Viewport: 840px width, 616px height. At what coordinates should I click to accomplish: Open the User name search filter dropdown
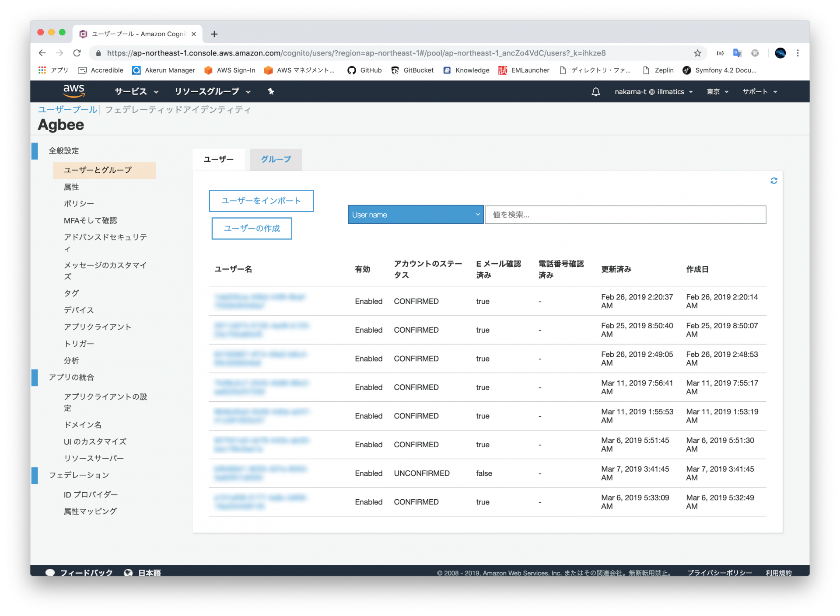coord(416,215)
